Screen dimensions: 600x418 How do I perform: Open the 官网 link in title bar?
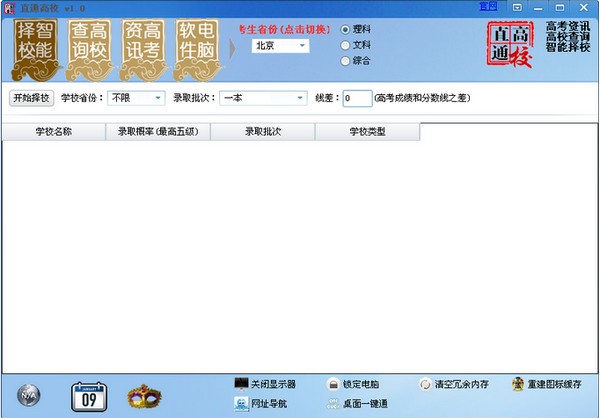488,7
